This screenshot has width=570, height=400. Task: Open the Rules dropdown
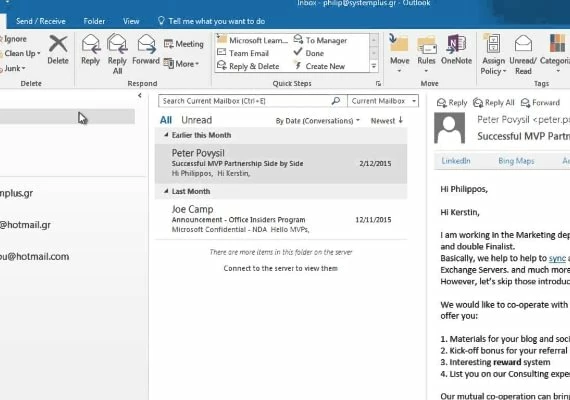point(426,71)
